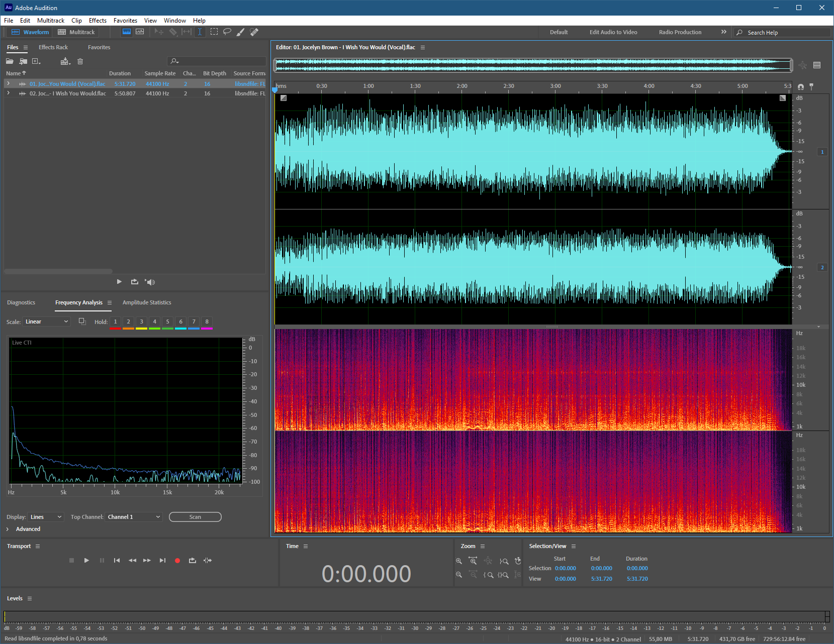Click the trash icon in Files panel

point(80,61)
